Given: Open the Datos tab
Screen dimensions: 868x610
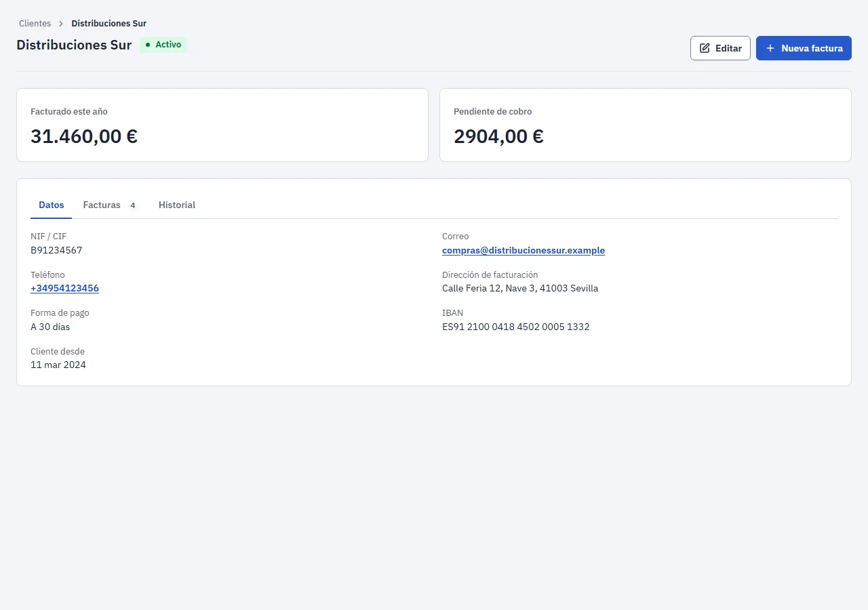Looking at the screenshot, I should pos(52,205).
